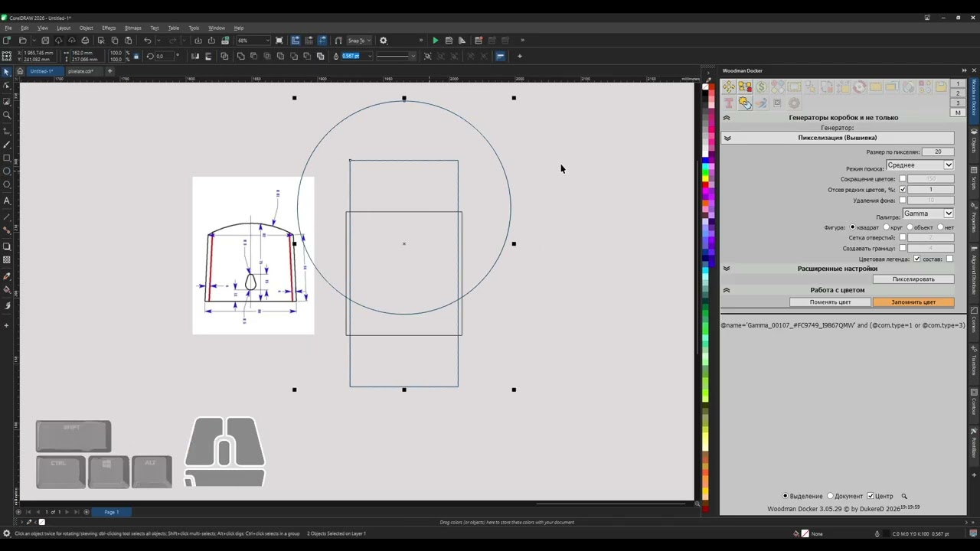Select the Ellipse tool in toolbox
The height and width of the screenshot is (551, 980).
coord(7,171)
